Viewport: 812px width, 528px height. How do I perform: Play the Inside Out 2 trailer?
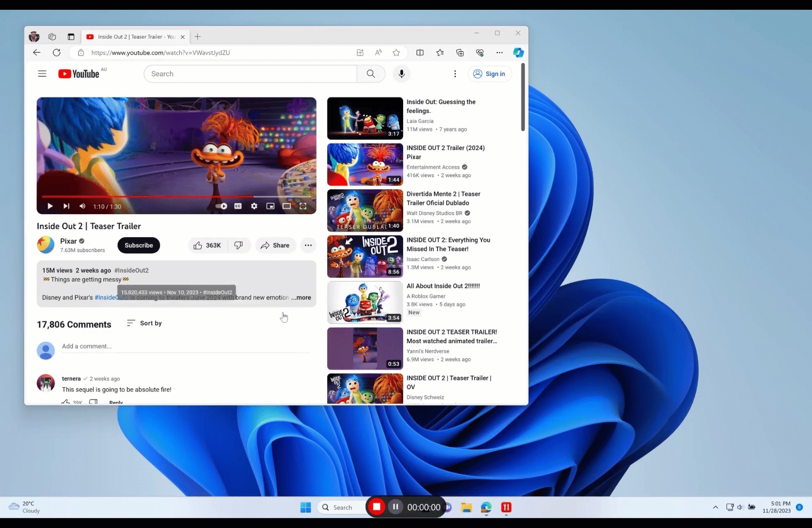coord(50,206)
